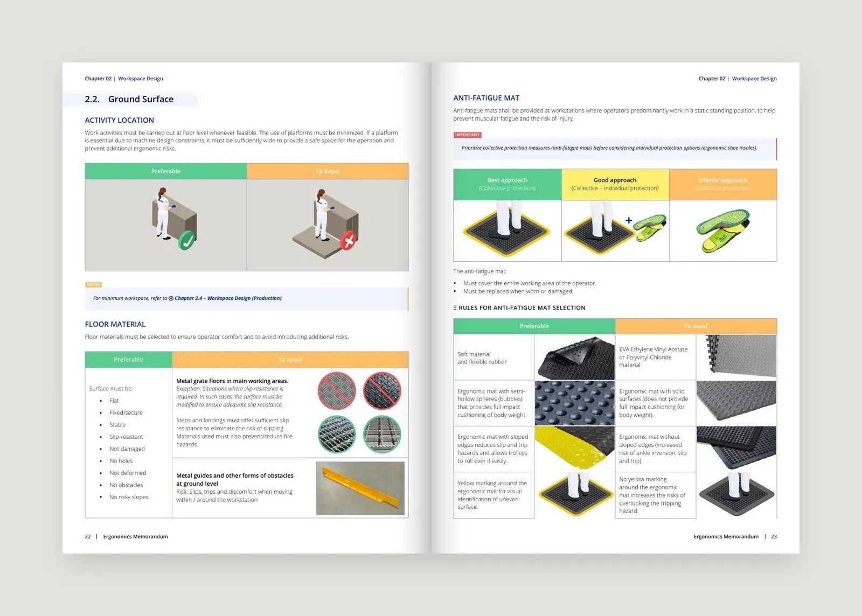Click the list icon beside Rules for anti-fatigue mat selection
The height and width of the screenshot is (616, 862).
tap(455, 308)
